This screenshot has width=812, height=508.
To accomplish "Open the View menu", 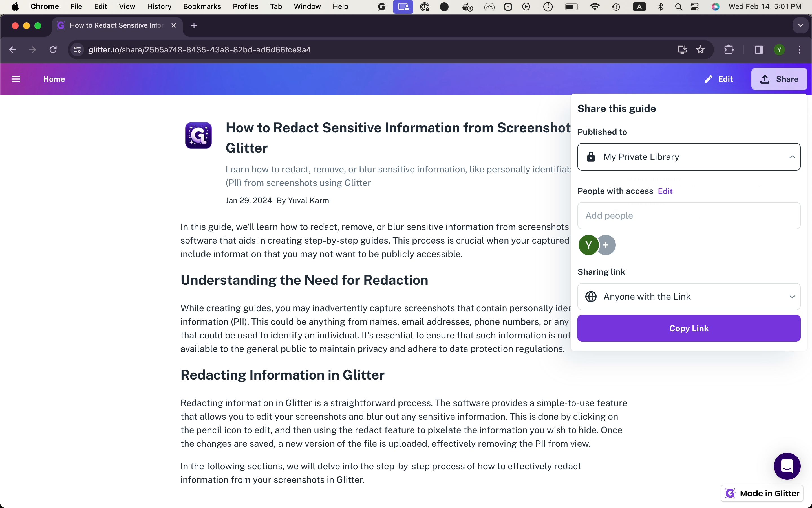I will point(127,6).
